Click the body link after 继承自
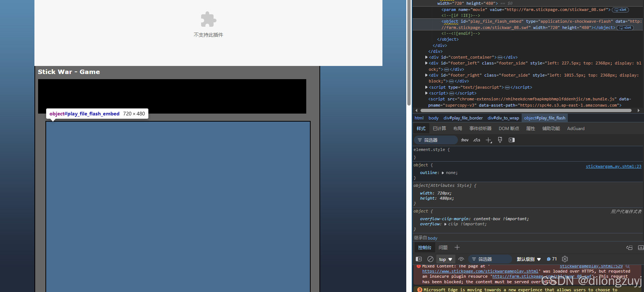 coord(433,238)
